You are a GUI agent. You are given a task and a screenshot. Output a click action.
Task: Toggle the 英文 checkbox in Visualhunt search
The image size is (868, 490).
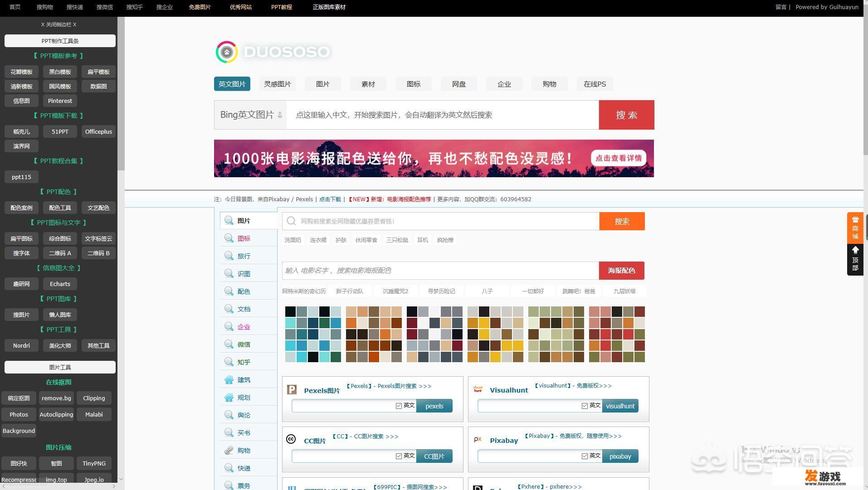[585, 406]
